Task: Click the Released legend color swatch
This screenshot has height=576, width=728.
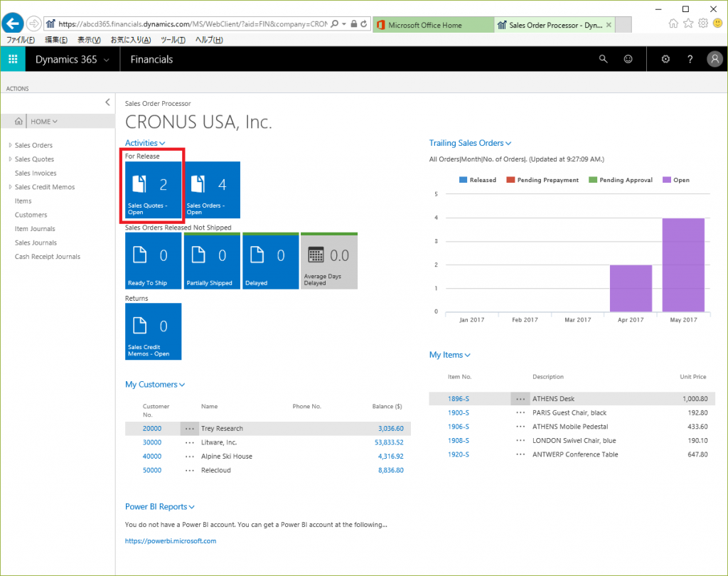Action: coord(463,180)
